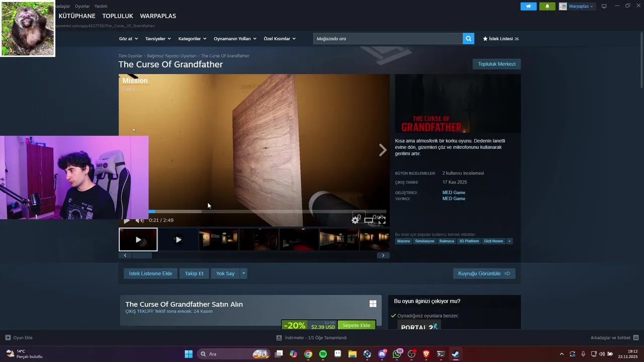
Task: Open the Tüm Oyunlar breadcrumb
Action: (x=130, y=56)
